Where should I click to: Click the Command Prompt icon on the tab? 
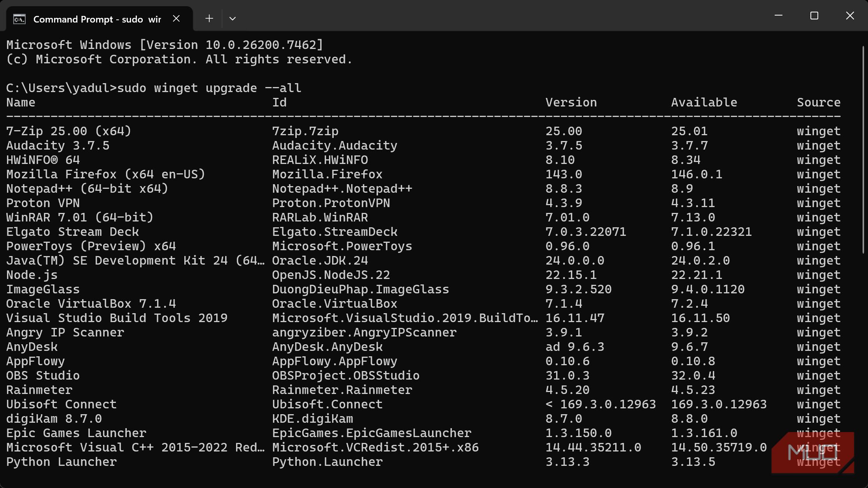pyautogui.click(x=19, y=19)
